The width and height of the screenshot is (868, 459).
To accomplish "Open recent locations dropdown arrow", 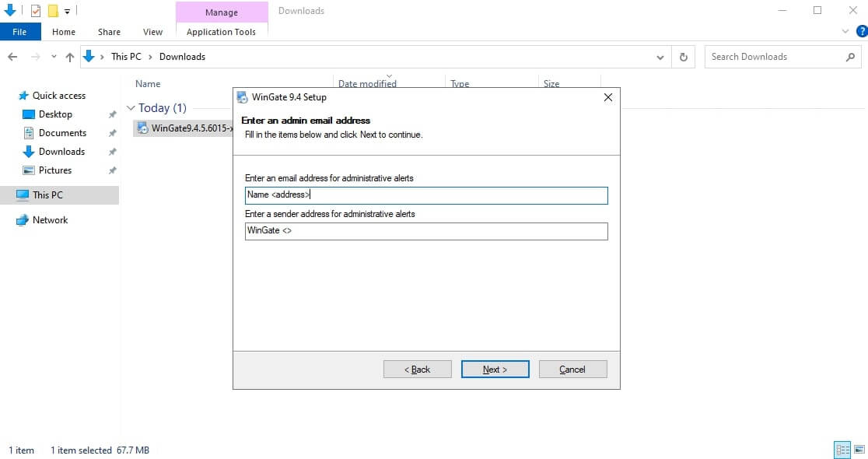I will (x=54, y=57).
